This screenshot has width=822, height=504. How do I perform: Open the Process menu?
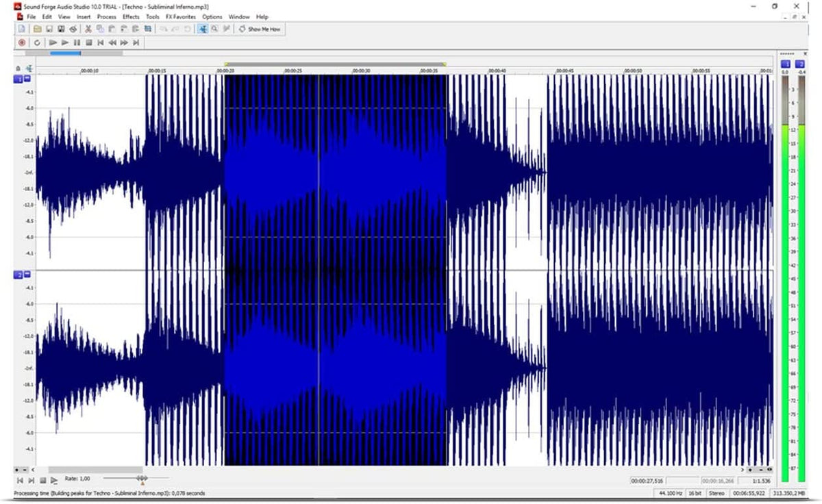pyautogui.click(x=106, y=16)
